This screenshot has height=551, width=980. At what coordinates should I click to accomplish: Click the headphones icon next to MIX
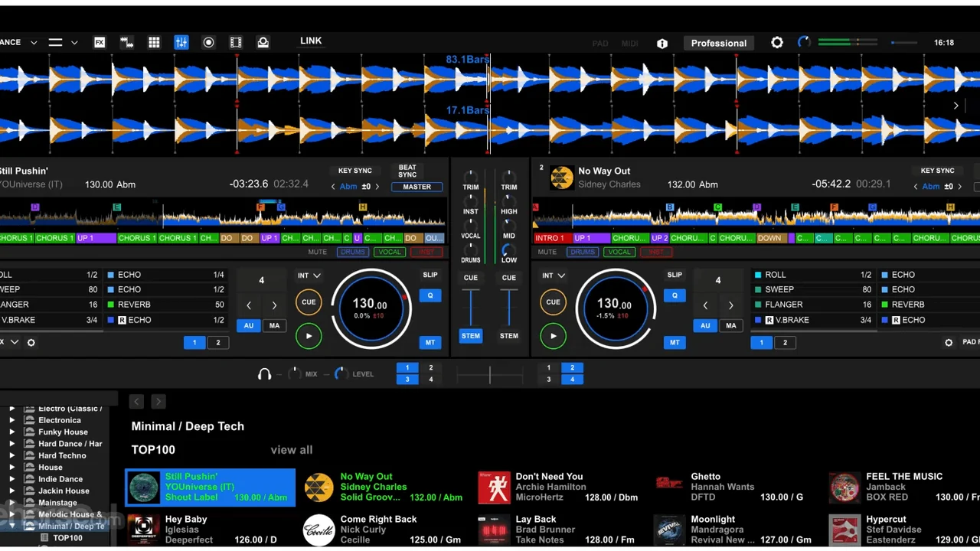[x=264, y=374]
